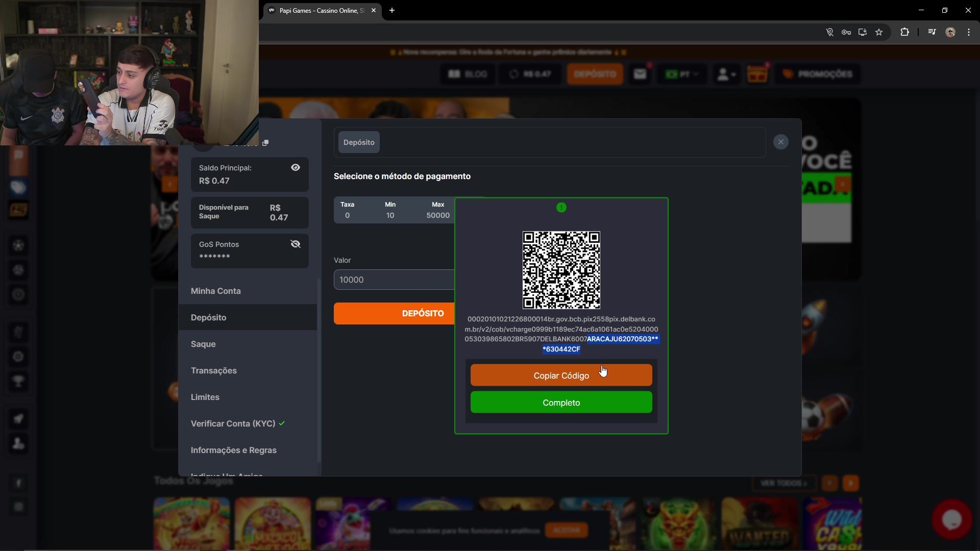The width and height of the screenshot is (980, 551).
Task: Go to previous games with left arrow
Action: [830, 483]
